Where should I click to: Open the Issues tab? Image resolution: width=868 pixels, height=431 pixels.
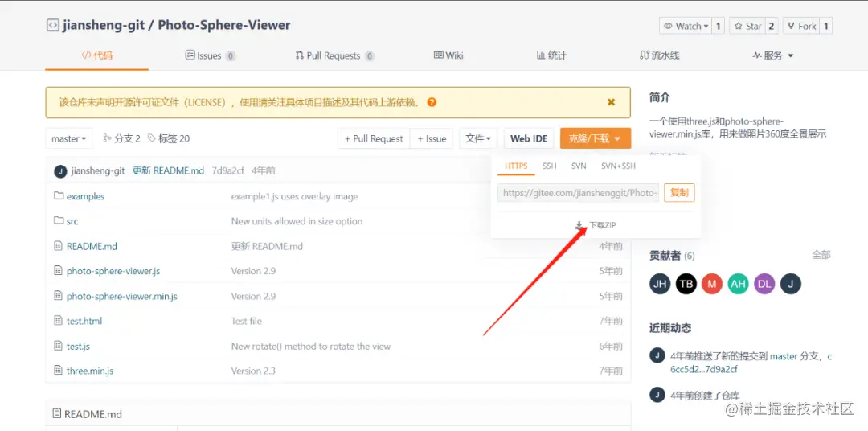[211, 55]
